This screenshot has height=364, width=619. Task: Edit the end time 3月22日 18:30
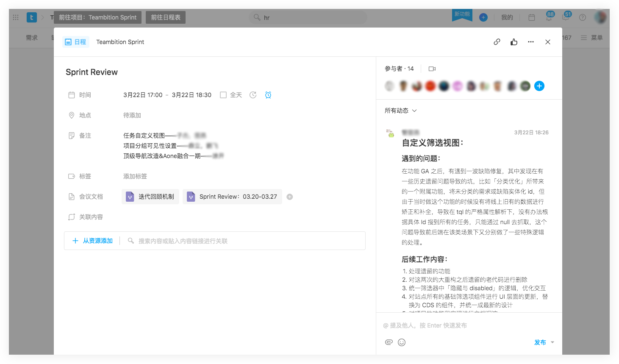click(192, 95)
